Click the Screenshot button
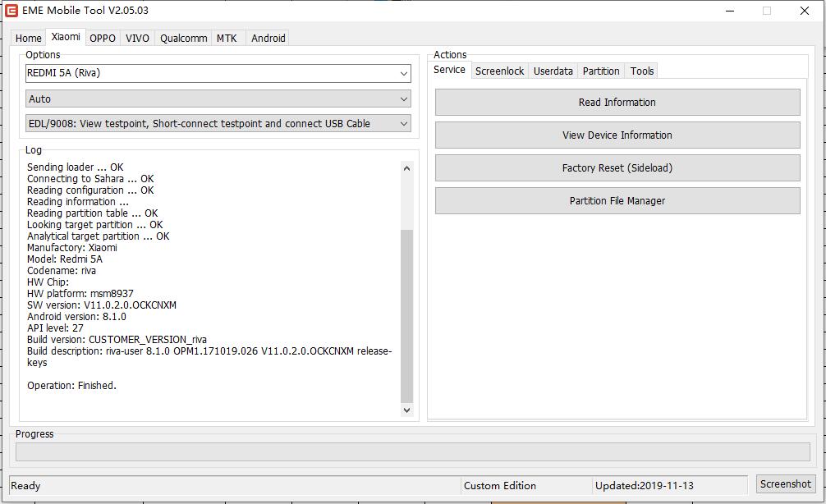Screen dimensions: 826x504 point(786,483)
